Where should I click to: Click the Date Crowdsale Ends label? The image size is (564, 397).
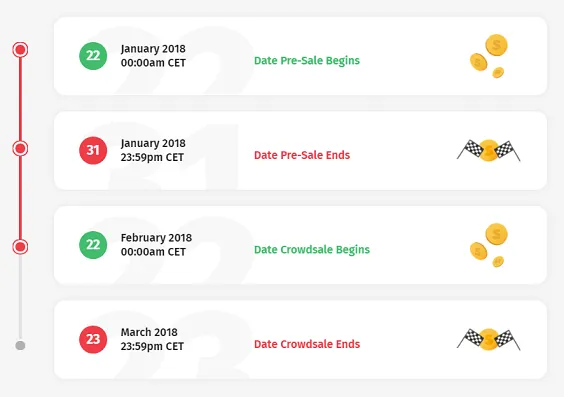(307, 344)
